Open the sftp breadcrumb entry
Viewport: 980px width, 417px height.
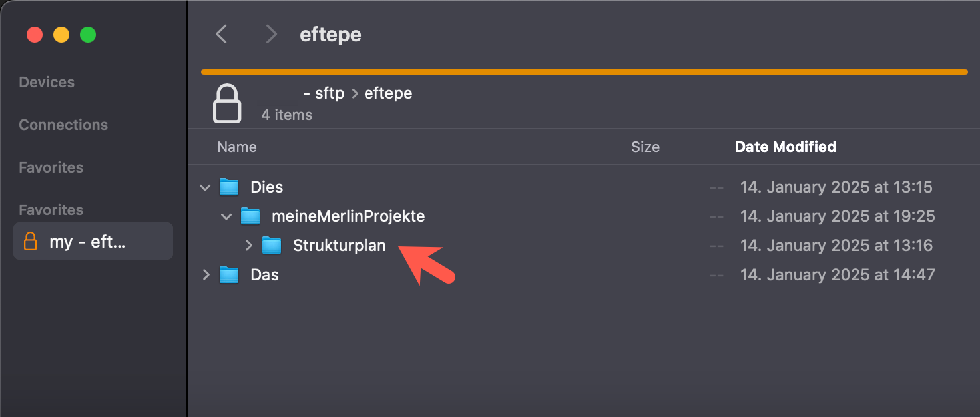click(324, 93)
